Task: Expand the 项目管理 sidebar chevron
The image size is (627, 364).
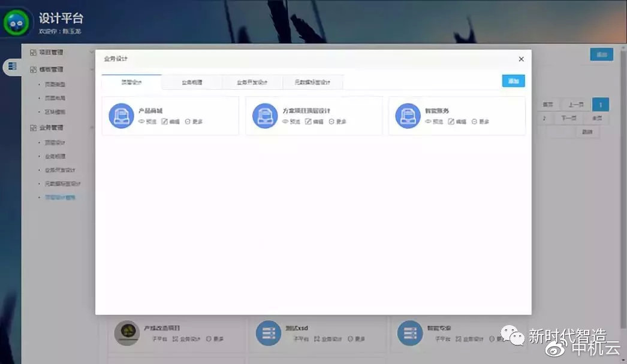Action: [92, 52]
